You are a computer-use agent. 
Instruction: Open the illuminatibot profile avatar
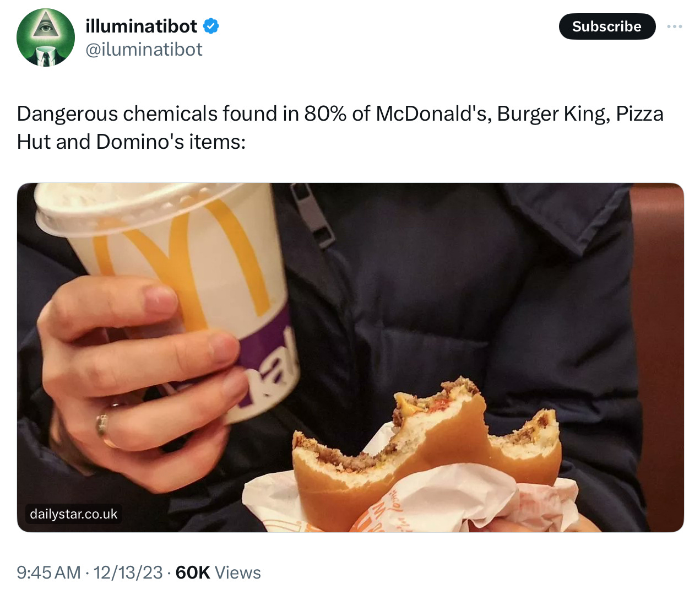point(46,37)
